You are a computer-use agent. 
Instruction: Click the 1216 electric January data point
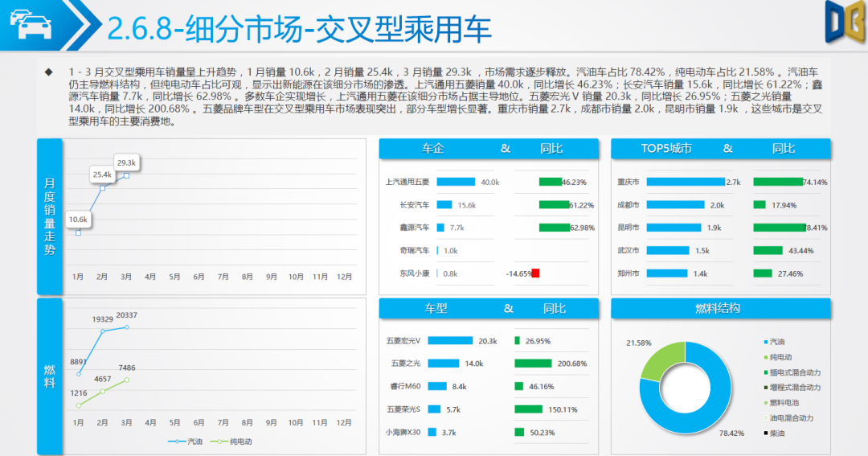(79, 405)
